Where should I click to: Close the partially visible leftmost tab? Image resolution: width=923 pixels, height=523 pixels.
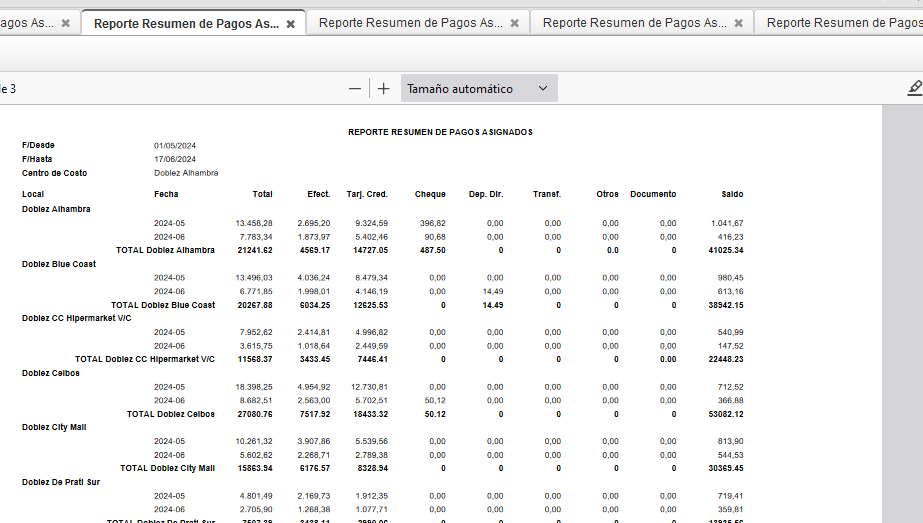pyautogui.click(x=66, y=23)
